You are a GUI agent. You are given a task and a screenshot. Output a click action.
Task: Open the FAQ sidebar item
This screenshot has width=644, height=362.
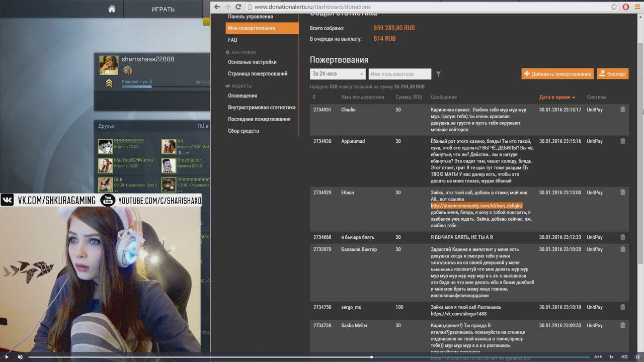[232, 40]
